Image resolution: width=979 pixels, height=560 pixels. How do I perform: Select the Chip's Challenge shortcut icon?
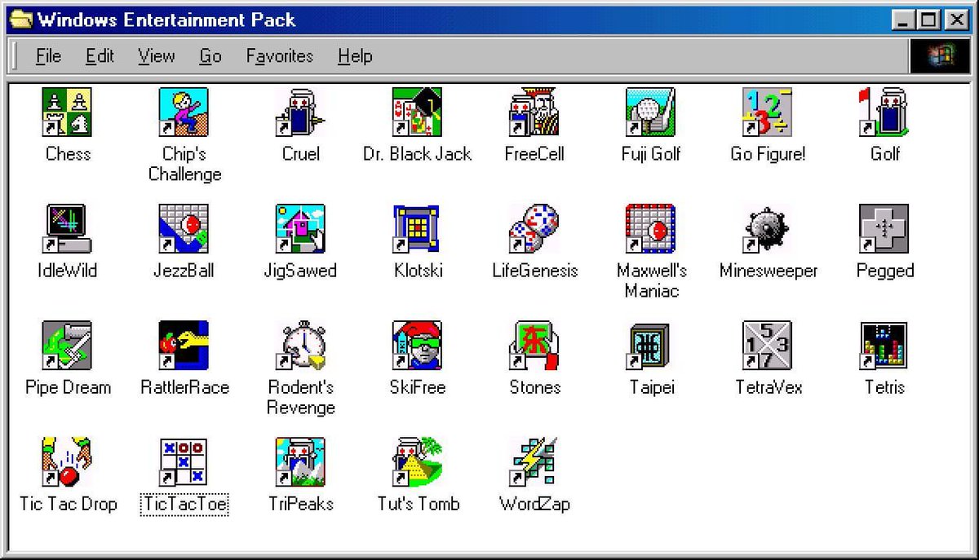click(x=184, y=112)
